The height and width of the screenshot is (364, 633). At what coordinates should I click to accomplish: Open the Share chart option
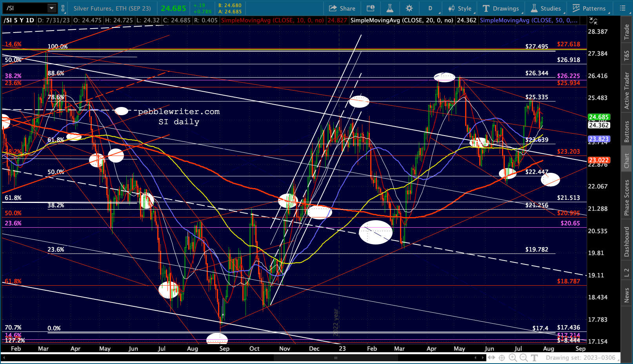[342, 8]
